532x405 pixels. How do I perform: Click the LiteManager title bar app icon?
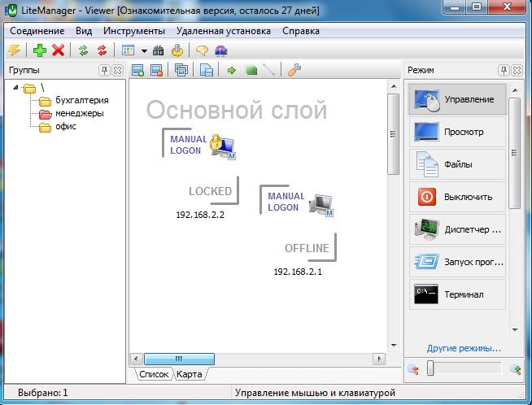(11, 11)
